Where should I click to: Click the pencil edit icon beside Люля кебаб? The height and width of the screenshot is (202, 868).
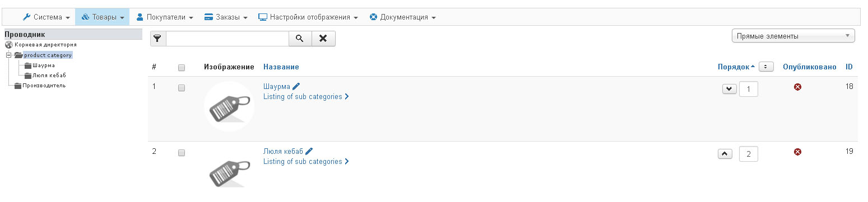click(309, 151)
